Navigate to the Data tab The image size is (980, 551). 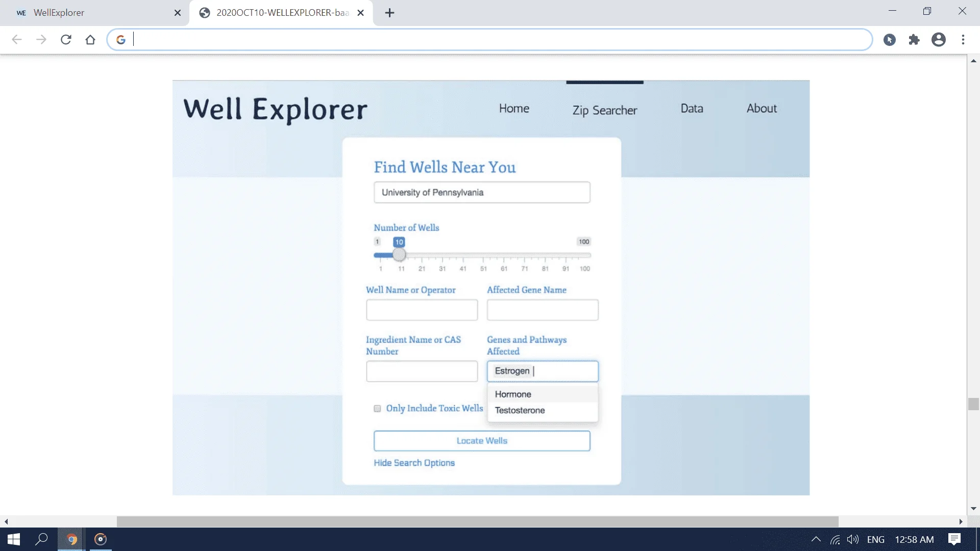[x=691, y=108]
